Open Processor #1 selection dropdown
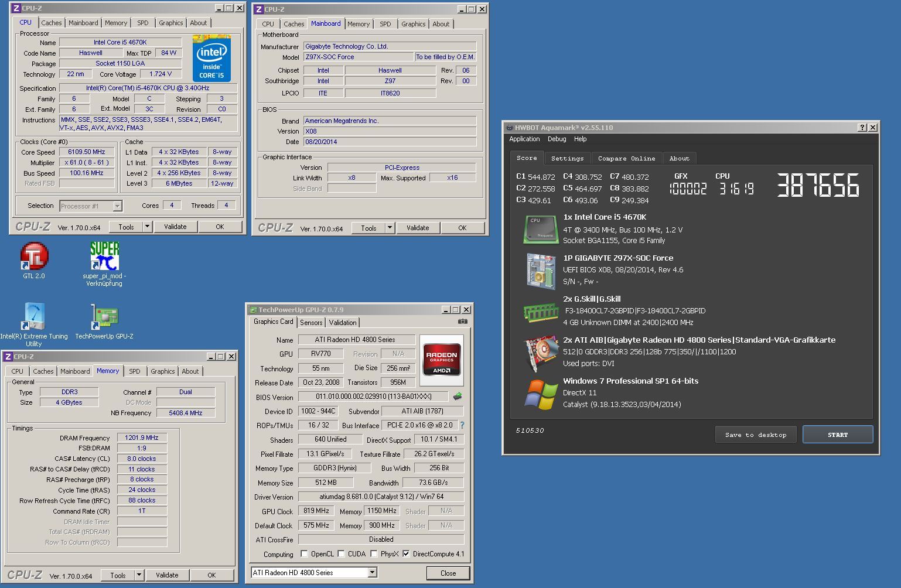901x588 pixels. click(x=117, y=206)
